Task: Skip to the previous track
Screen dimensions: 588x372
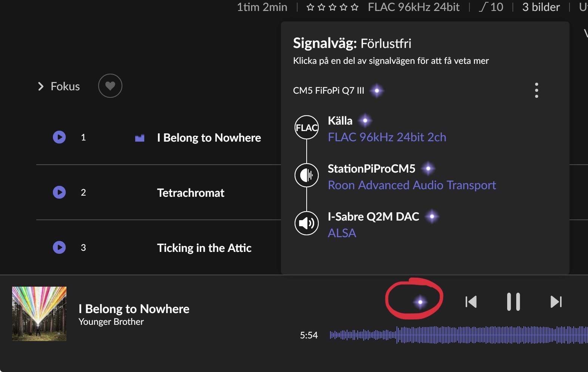Action: pos(471,302)
